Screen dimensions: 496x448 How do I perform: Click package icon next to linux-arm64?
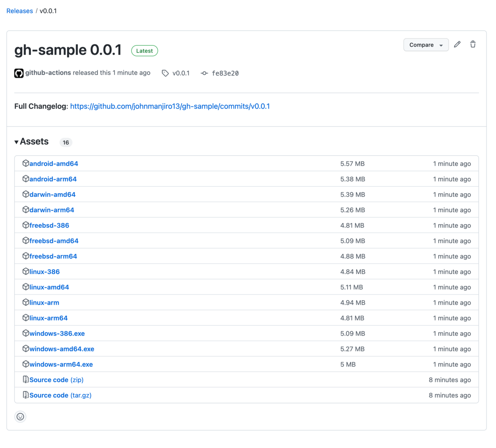point(26,318)
